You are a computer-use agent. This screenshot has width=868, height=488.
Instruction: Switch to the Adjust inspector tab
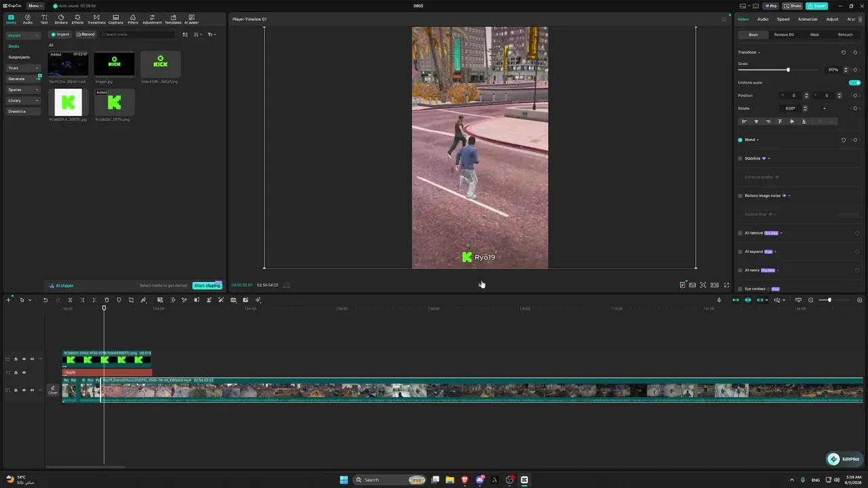pyautogui.click(x=832, y=19)
